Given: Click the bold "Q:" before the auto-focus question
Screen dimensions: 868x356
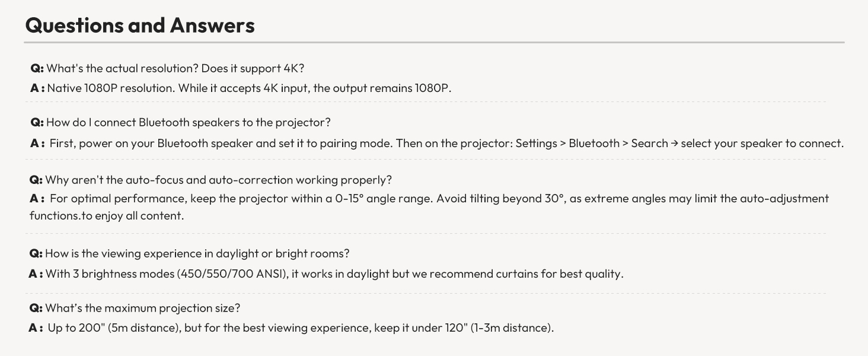Looking at the screenshot, I should click(36, 180).
